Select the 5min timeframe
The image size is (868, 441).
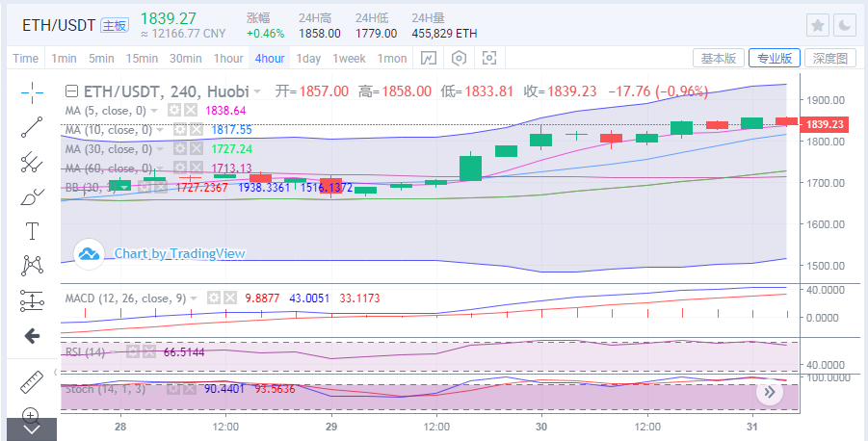coord(101,58)
